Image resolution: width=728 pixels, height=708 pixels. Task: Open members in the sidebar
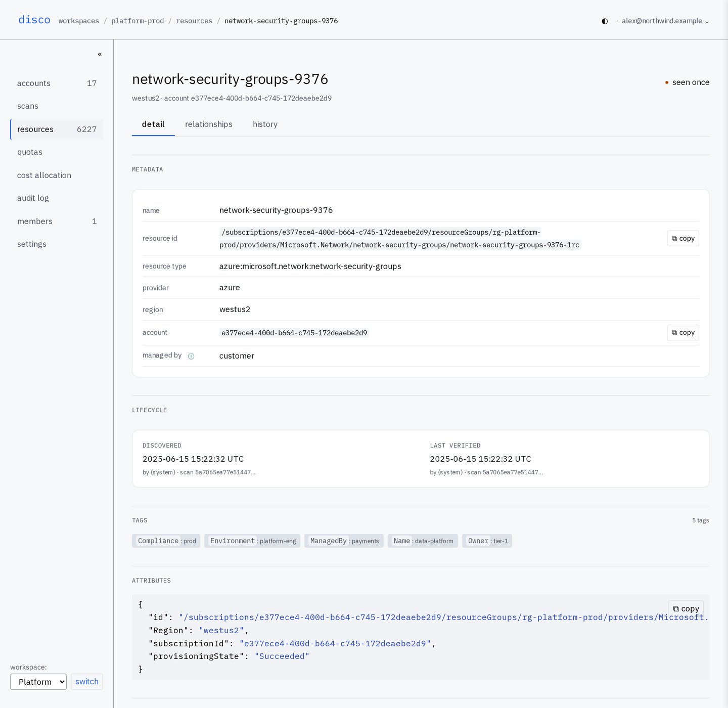pos(57,222)
